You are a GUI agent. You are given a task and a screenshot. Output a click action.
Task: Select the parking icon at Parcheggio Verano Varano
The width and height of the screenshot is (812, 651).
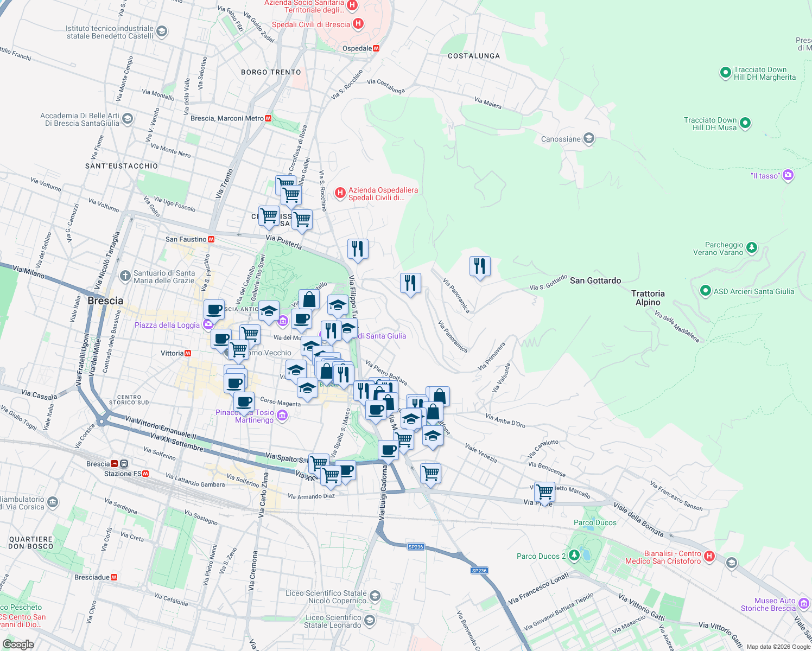[x=751, y=247]
